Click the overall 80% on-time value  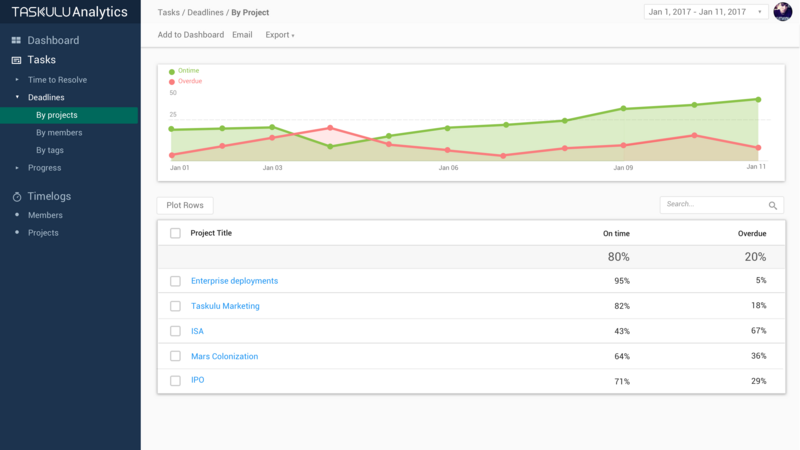[618, 257]
